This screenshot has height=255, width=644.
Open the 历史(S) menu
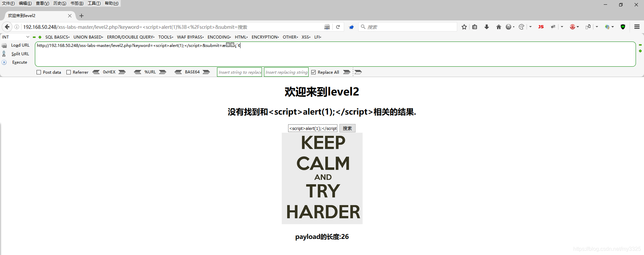pos(60,3)
